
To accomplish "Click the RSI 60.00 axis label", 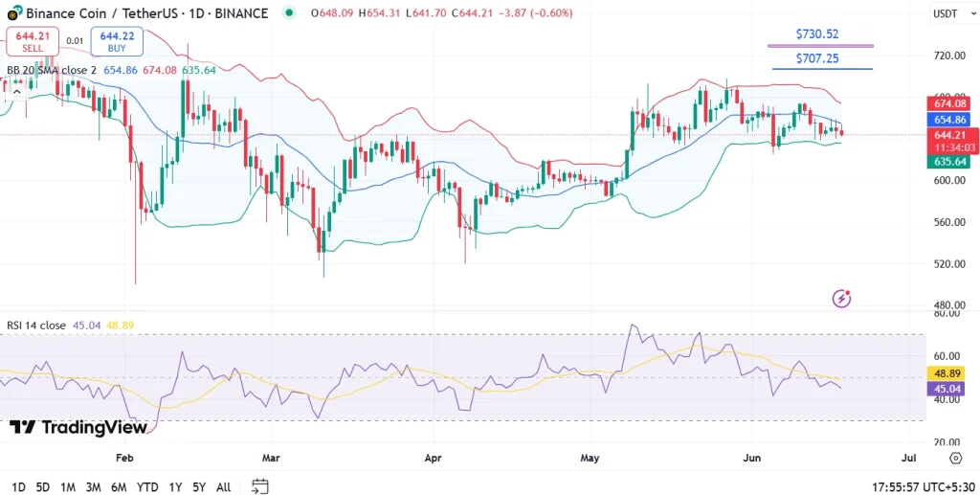I will 946,355.
